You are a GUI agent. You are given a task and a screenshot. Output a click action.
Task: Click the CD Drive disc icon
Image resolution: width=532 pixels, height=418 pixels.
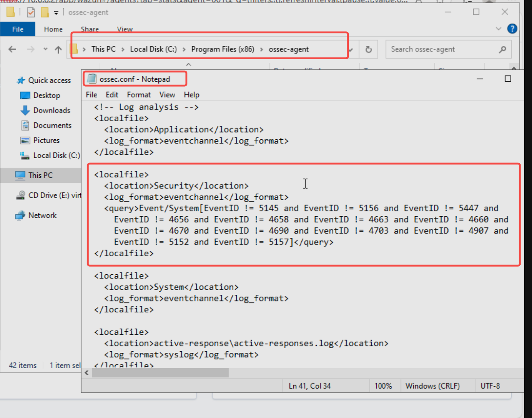pyautogui.click(x=20, y=195)
